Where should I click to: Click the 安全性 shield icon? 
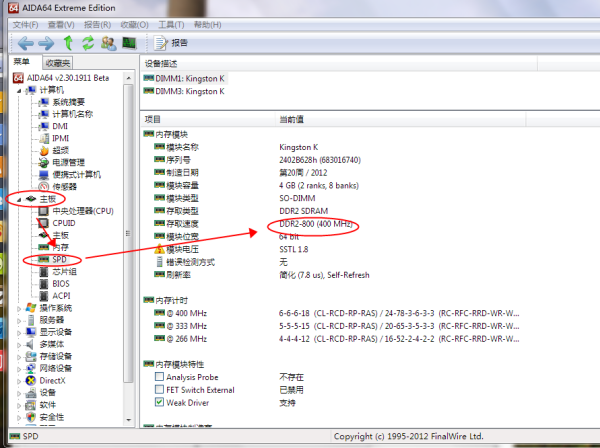[x=31, y=417]
